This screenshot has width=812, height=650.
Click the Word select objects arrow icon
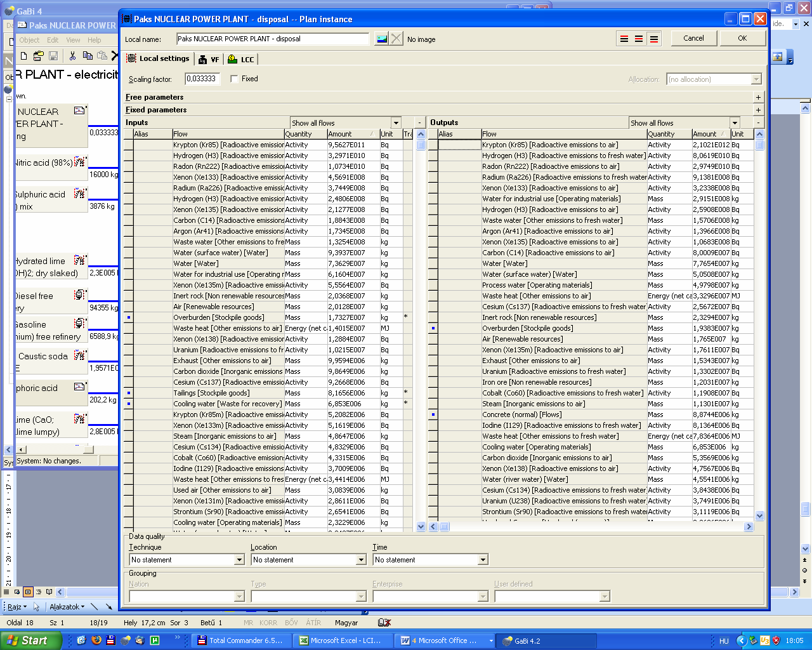[x=36, y=607]
